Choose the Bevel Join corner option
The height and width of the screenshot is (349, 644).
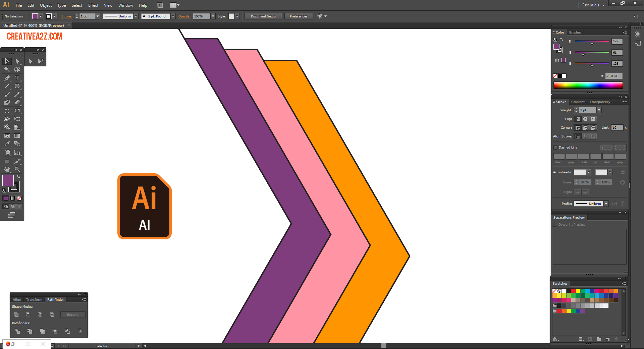point(593,128)
